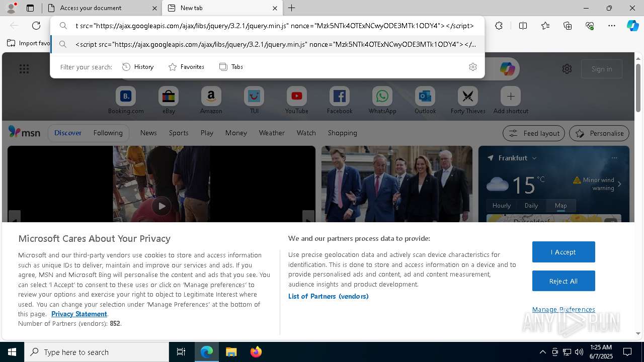Open the Manage Preferences link
The image size is (644, 362).
[x=563, y=309]
